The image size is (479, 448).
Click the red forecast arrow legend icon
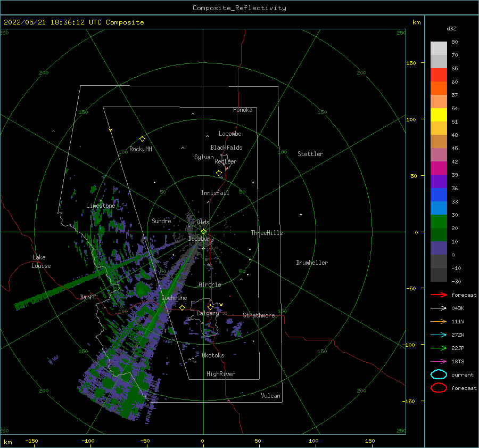[x=439, y=295]
